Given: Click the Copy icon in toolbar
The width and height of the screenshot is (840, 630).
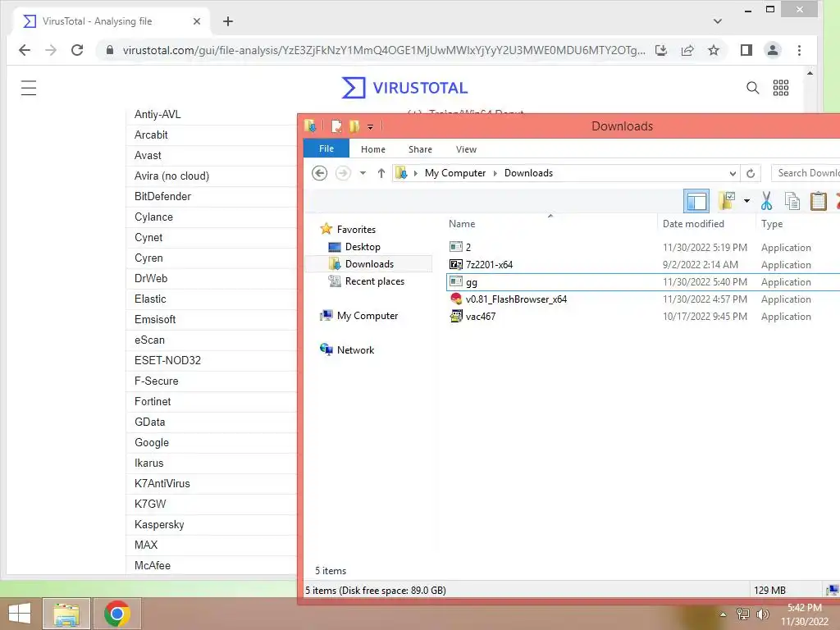Looking at the screenshot, I should click(x=792, y=202).
